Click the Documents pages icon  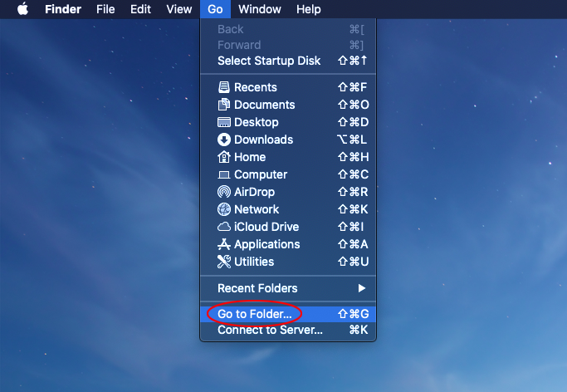point(224,105)
